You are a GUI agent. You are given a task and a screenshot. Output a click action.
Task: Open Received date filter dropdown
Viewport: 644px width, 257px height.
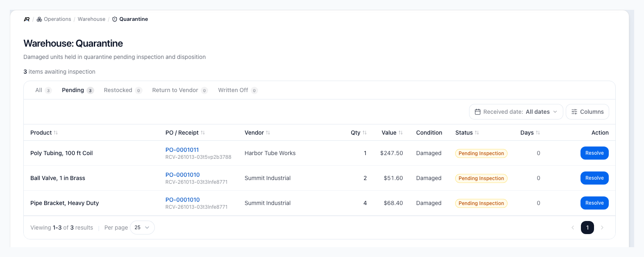(516, 112)
